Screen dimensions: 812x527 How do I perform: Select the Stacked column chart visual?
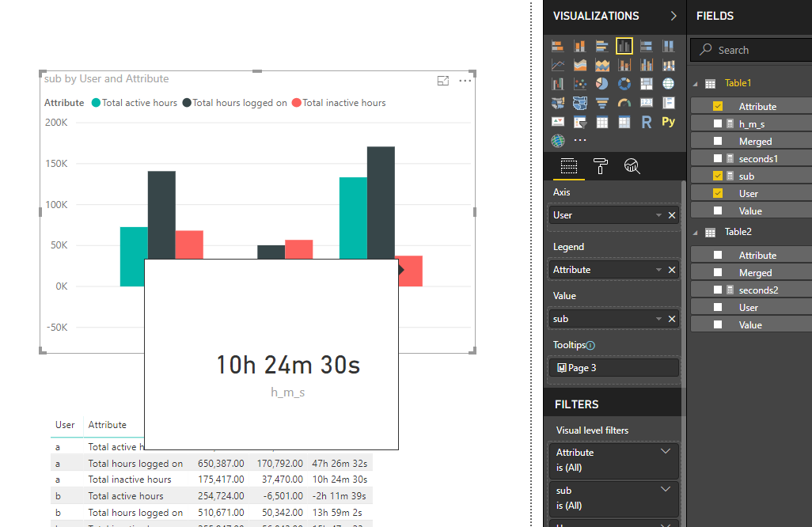pos(580,46)
